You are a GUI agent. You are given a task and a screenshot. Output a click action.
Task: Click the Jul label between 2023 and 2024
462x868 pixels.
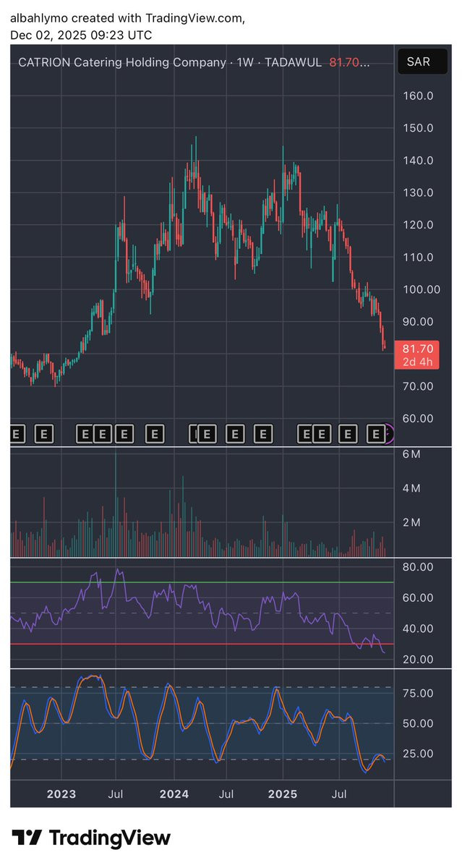click(115, 794)
